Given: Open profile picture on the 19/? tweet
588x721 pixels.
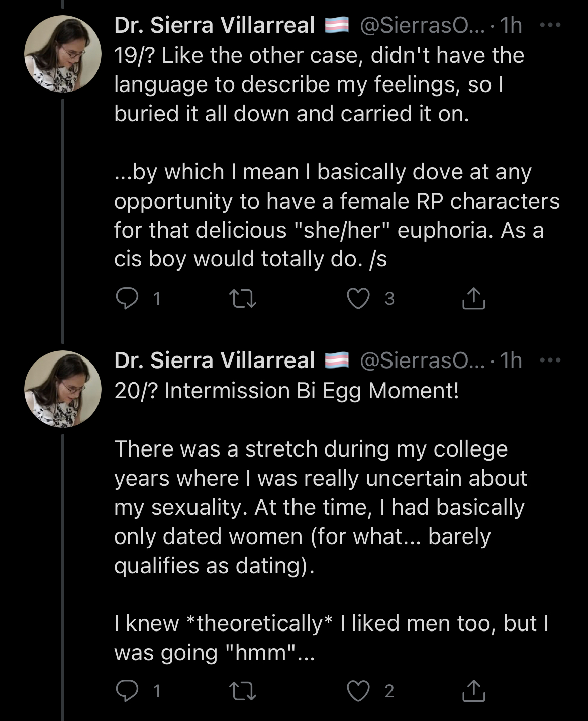Looking at the screenshot, I should (x=63, y=54).
